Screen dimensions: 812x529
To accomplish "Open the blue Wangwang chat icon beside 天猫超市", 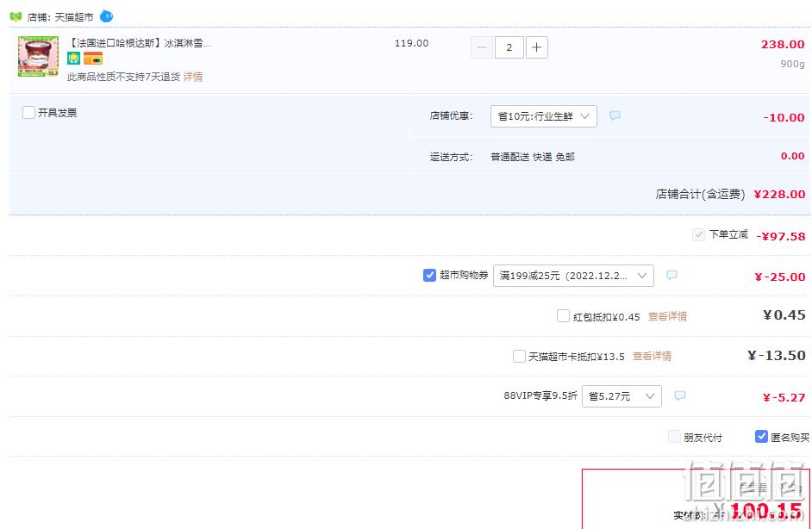I will tap(106, 16).
